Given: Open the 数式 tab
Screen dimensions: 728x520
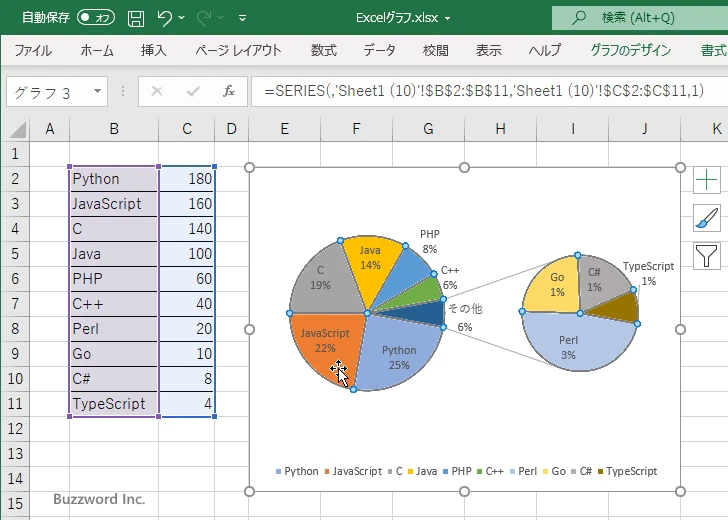Looking at the screenshot, I should [x=324, y=50].
